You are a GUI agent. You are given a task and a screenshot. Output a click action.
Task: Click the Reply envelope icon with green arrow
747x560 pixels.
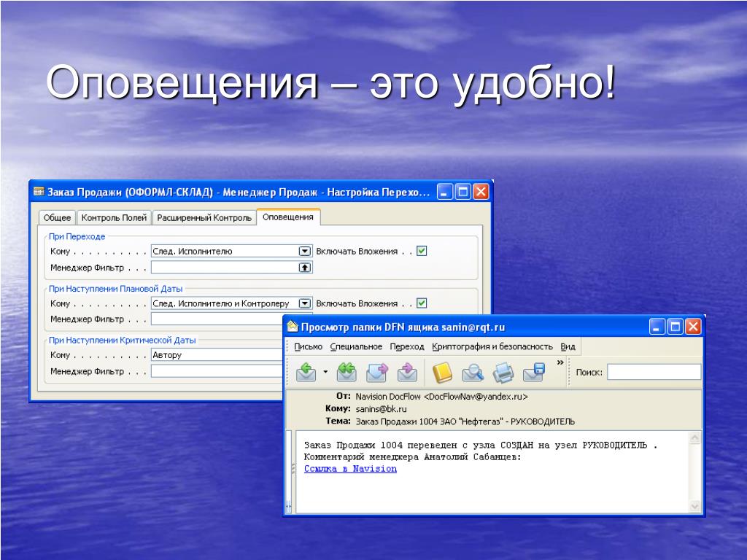(306, 372)
